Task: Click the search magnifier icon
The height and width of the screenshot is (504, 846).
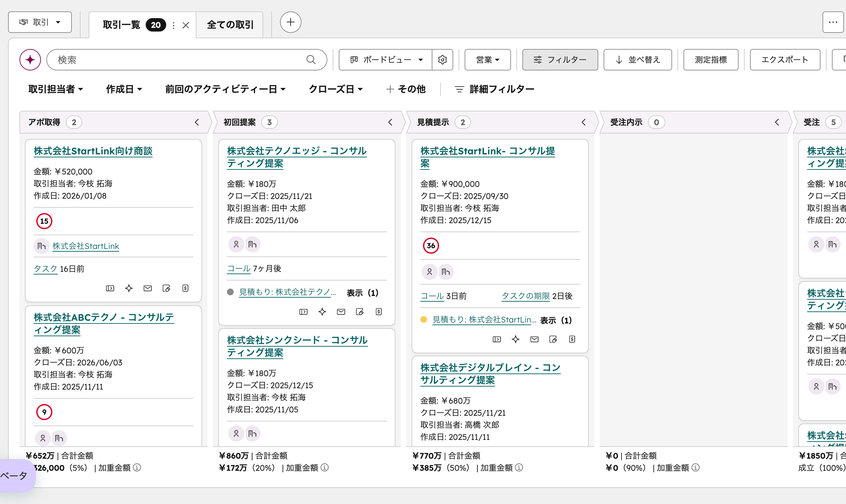Action: point(311,60)
